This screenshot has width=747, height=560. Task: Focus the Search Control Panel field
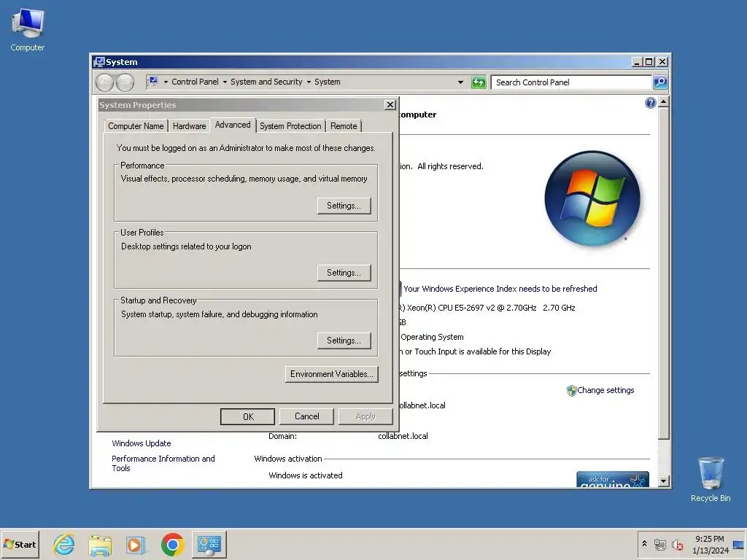571,82
